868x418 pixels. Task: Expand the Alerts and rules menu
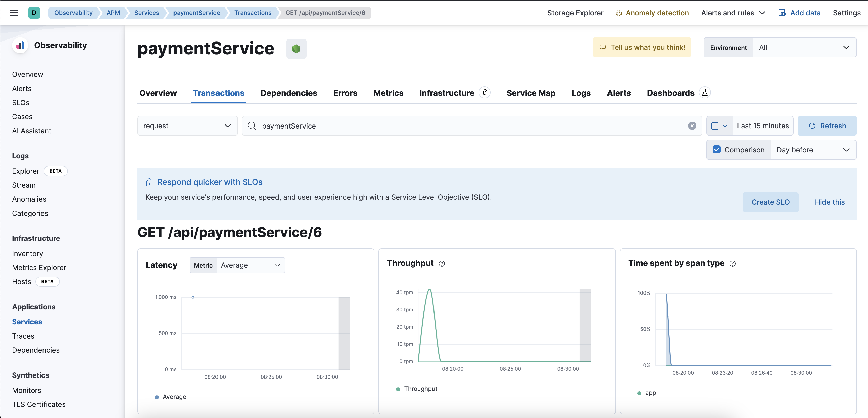point(733,13)
